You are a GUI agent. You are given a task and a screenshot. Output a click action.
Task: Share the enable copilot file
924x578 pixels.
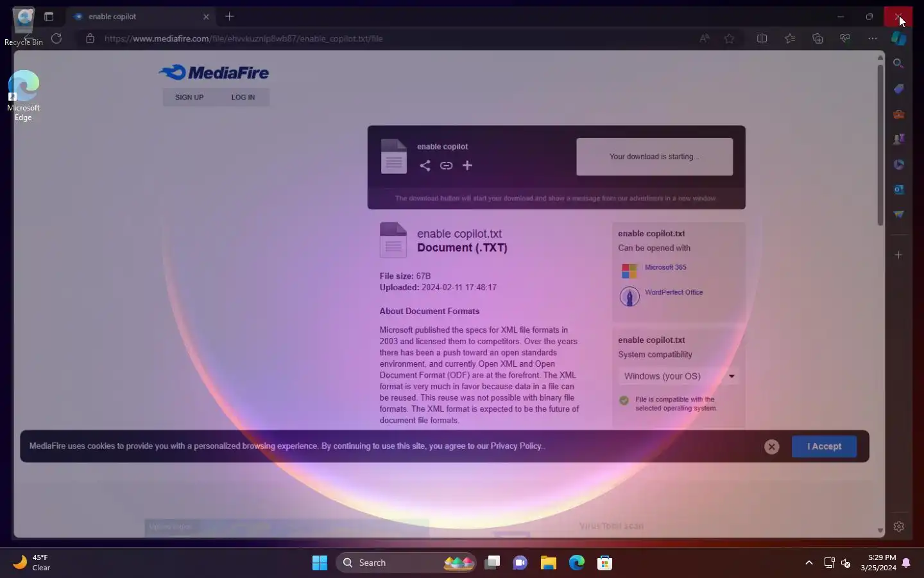[x=425, y=166]
